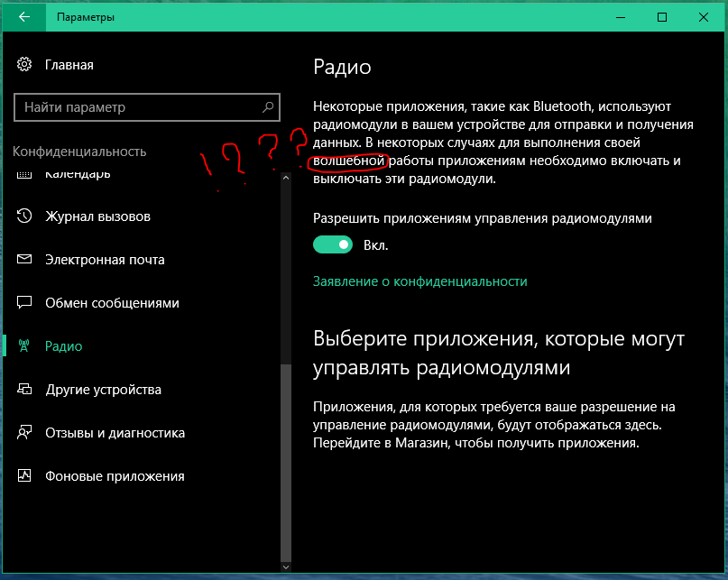Click the Радио antenna icon

click(x=24, y=346)
